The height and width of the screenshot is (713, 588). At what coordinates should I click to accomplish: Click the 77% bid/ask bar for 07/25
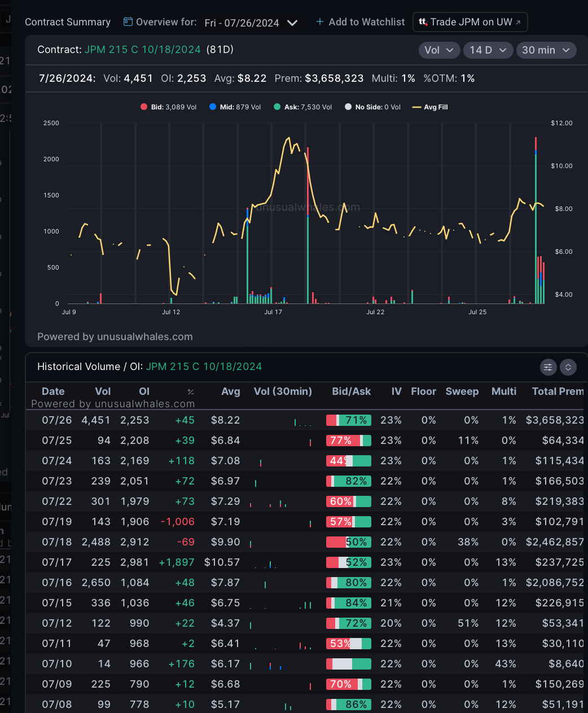tap(349, 441)
